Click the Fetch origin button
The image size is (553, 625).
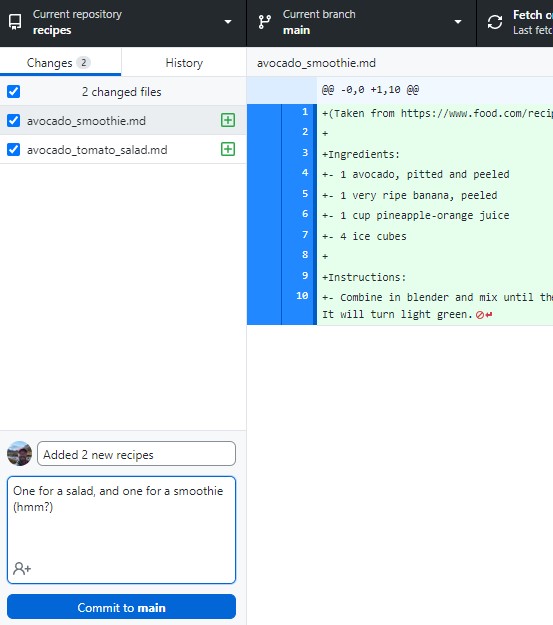click(515, 23)
